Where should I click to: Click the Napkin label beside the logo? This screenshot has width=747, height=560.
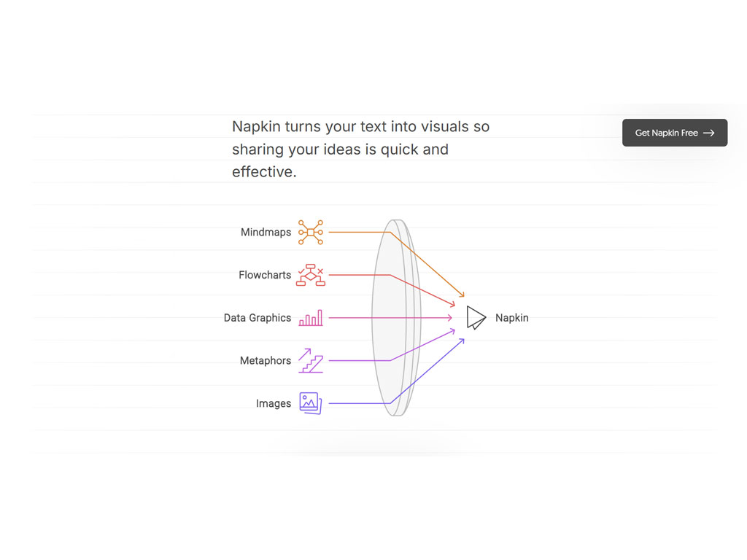pos(512,318)
